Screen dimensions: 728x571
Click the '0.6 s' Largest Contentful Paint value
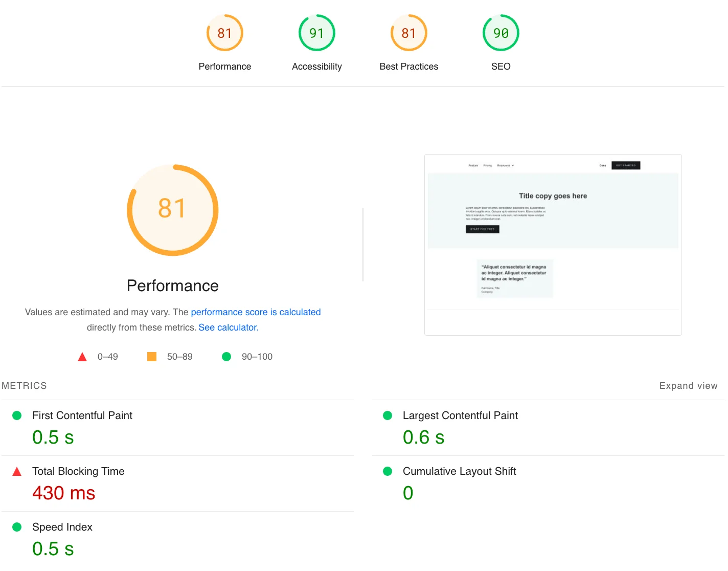click(424, 437)
